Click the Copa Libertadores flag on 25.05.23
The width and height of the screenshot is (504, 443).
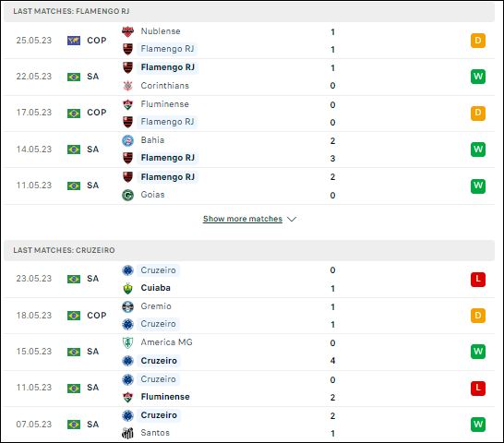click(x=74, y=41)
